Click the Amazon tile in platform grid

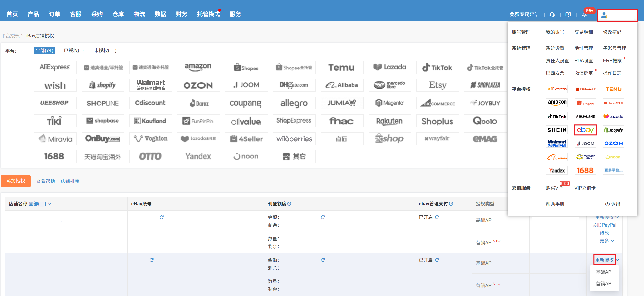[198, 67]
